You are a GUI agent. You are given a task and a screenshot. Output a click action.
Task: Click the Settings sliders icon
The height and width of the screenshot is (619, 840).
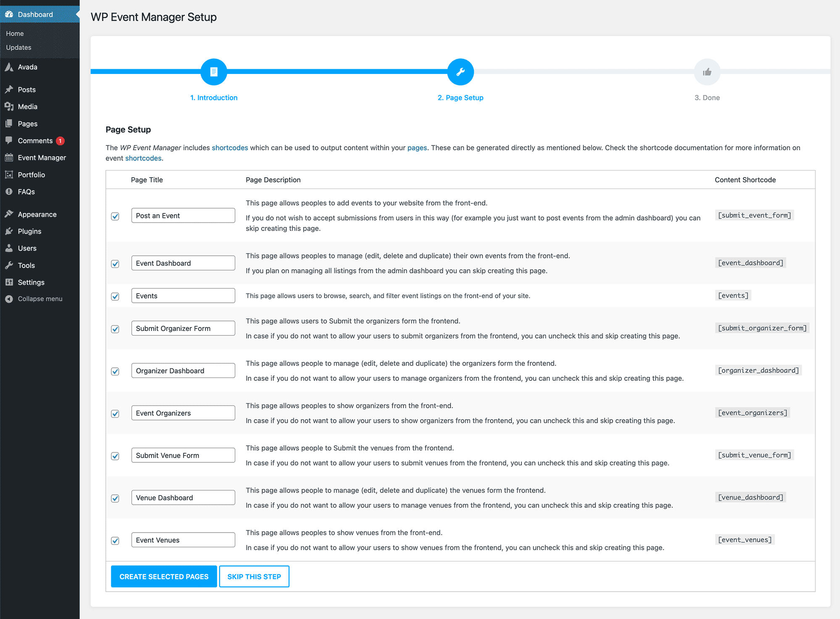point(9,282)
